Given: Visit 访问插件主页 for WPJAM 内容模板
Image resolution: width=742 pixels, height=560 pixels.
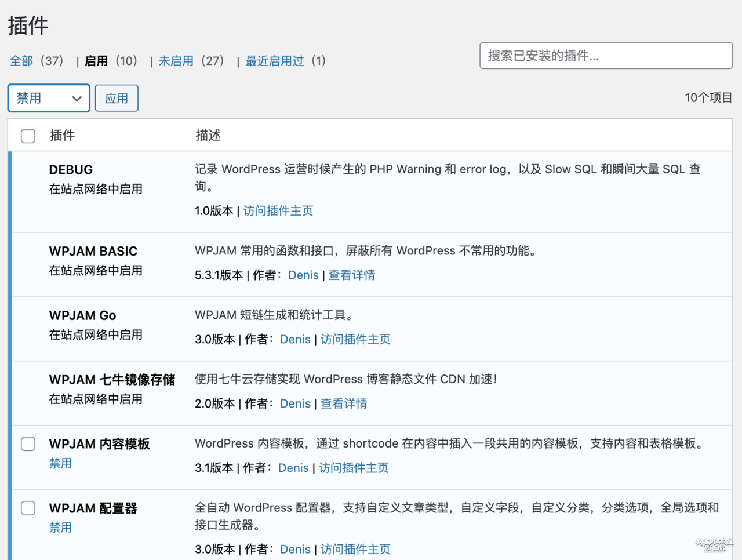Looking at the screenshot, I should [354, 468].
